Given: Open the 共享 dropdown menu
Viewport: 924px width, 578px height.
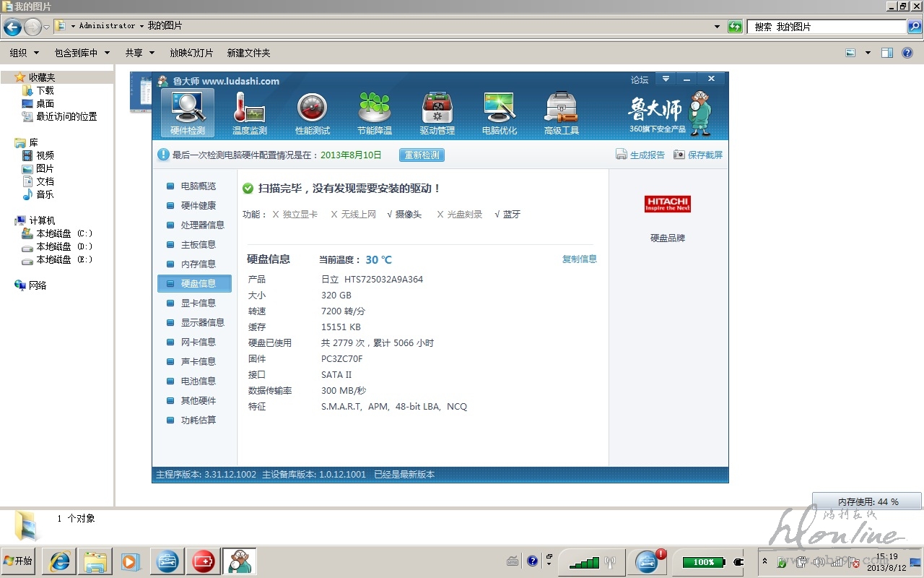Looking at the screenshot, I should (x=139, y=53).
